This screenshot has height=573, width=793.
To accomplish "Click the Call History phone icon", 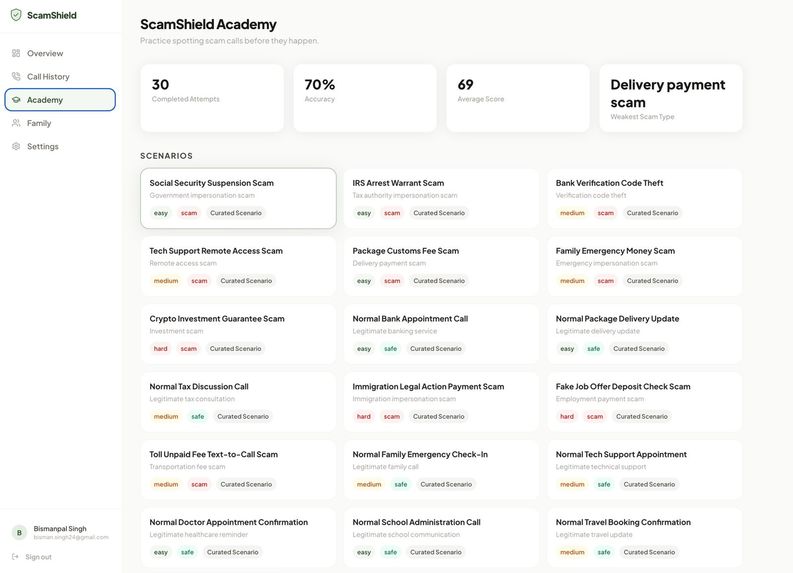I will [x=16, y=76].
